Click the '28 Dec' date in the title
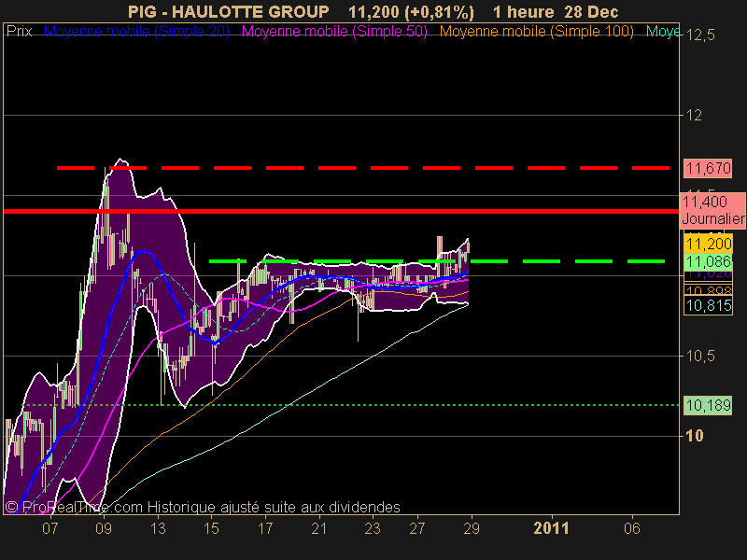The image size is (747, 560). [x=591, y=11]
